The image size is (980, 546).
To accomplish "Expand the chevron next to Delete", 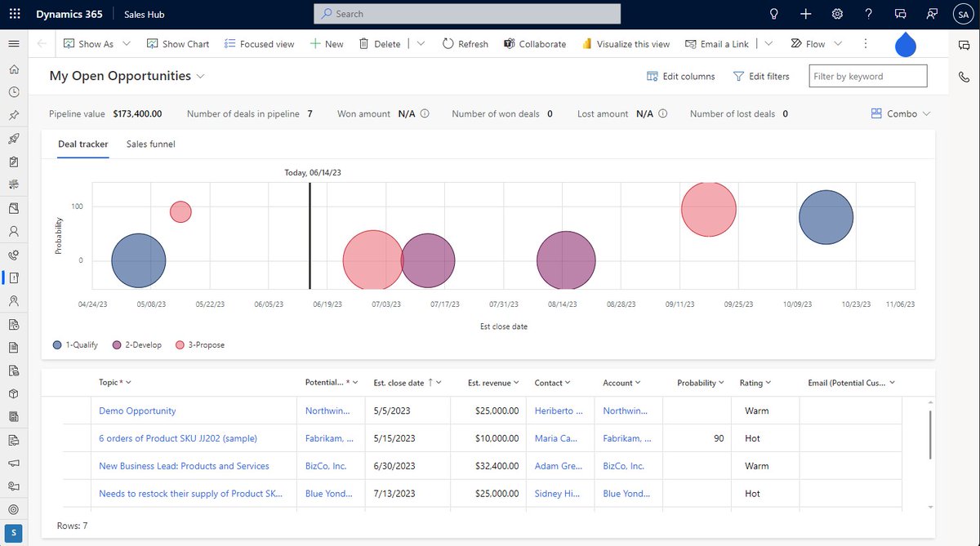I will point(421,44).
